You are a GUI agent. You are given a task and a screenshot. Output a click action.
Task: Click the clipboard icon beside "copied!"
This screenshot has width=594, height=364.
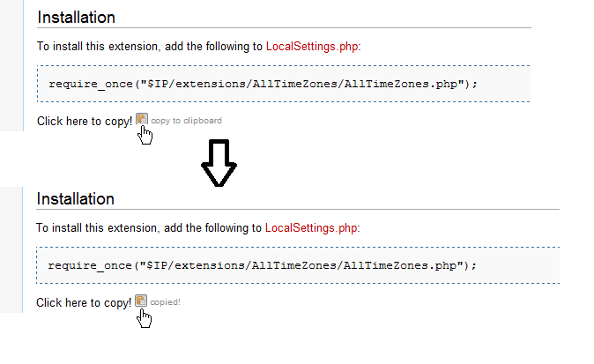point(141,301)
